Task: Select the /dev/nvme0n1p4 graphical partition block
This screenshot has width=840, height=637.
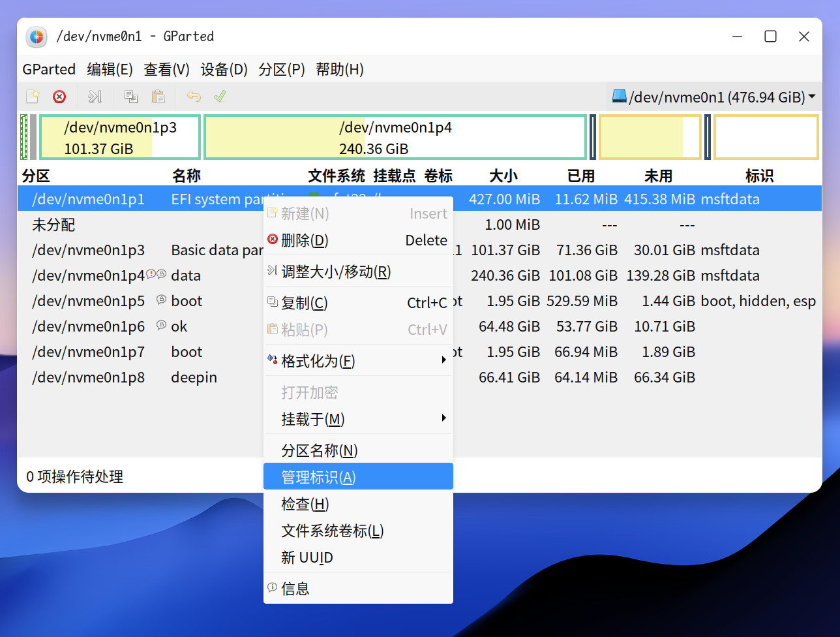Action: (395, 137)
